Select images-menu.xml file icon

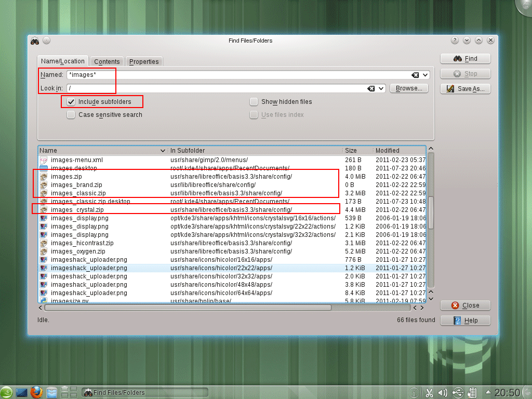coord(44,160)
